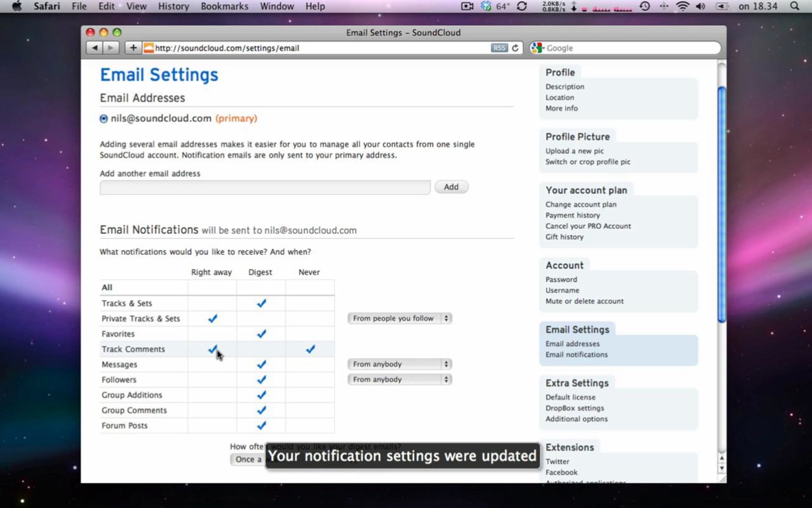Open the 'From people you follow' dropdown
This screenshot has height=508, width=812.
tap(400, 318)
